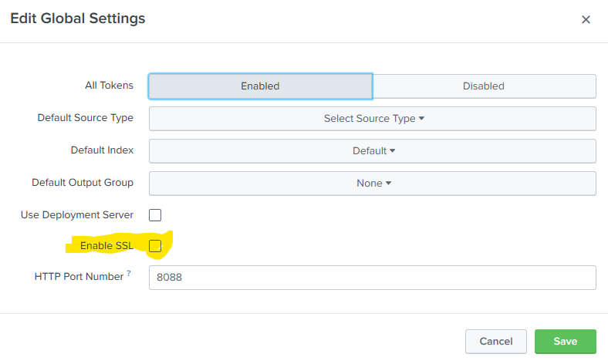
Task: Toggle the highlighted Enable SSL checkbox
Action: (155, 246)
